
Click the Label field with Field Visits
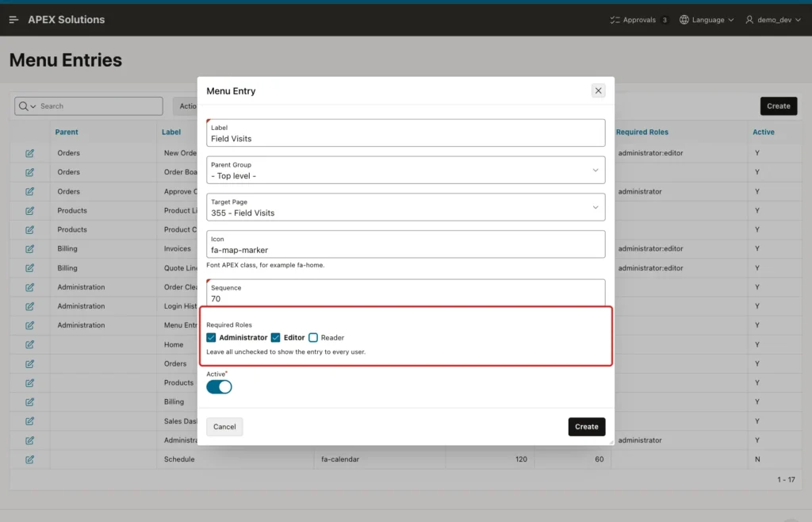click(x=405, y=133)
